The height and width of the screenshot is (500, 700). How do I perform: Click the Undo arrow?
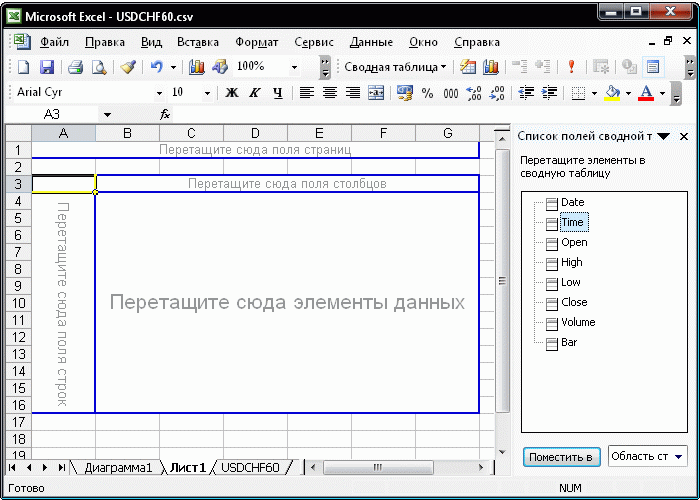[156, 67]
